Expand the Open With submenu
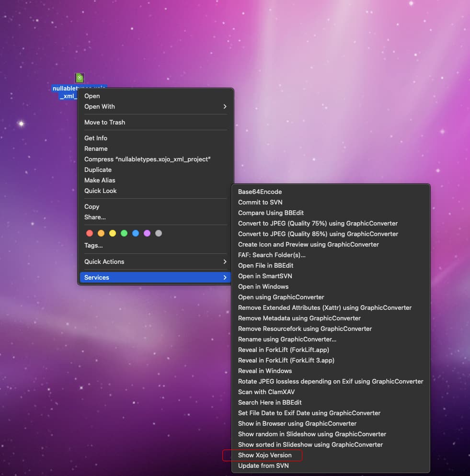 click(155, 107)
